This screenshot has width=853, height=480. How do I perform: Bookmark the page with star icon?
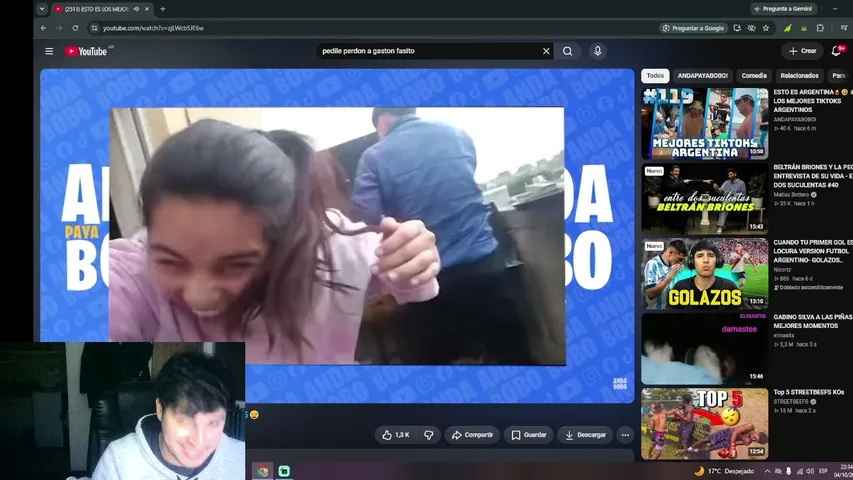766,28
